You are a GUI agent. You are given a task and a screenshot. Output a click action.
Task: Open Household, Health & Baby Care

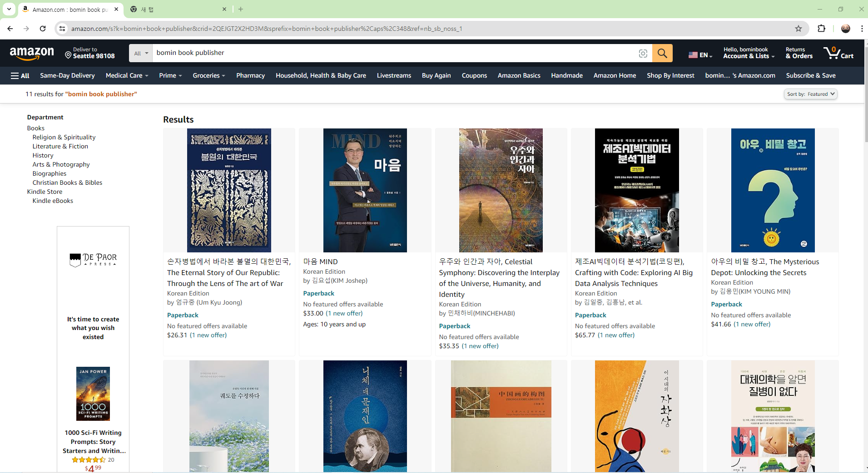321,76
